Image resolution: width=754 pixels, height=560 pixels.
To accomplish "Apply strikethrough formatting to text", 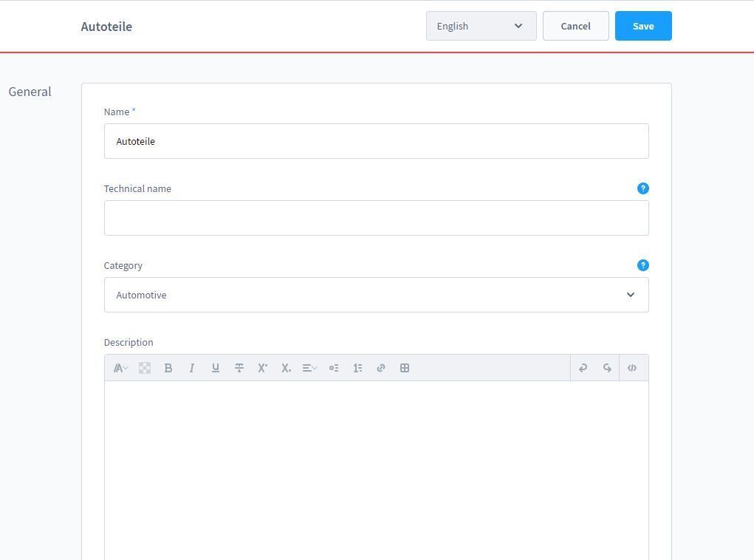I will 239,368.
